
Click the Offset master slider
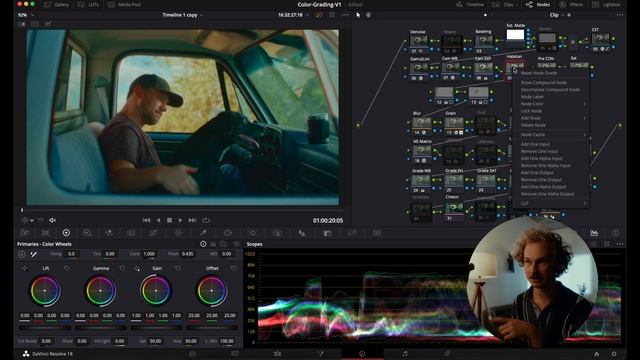pyautogui.click(x=212, y=327)
